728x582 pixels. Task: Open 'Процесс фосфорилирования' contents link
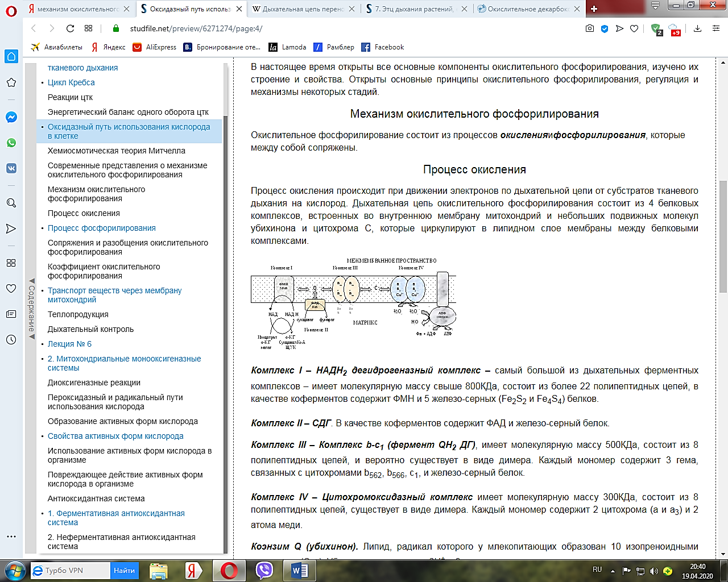pyautogui.click(x=102, y=228)
